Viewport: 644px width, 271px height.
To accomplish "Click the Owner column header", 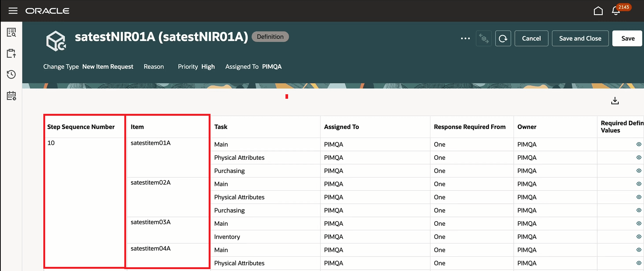I will [527, 127].
